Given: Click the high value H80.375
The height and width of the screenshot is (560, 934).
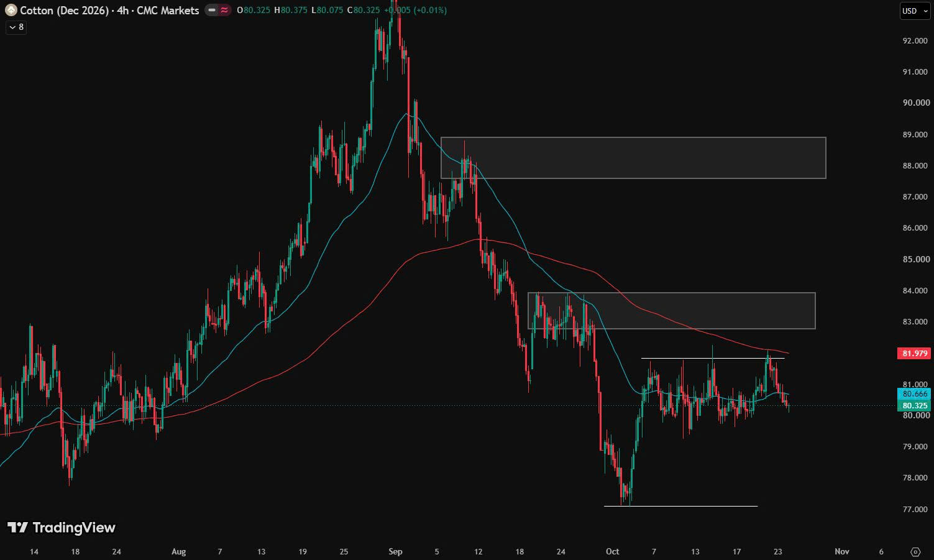Looking at the screenshot, I should 290,11.
